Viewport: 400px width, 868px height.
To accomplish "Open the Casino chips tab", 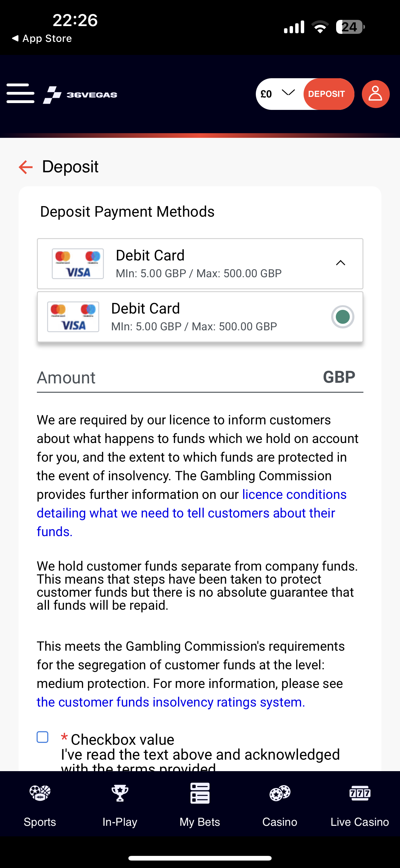I will (280, 804).
